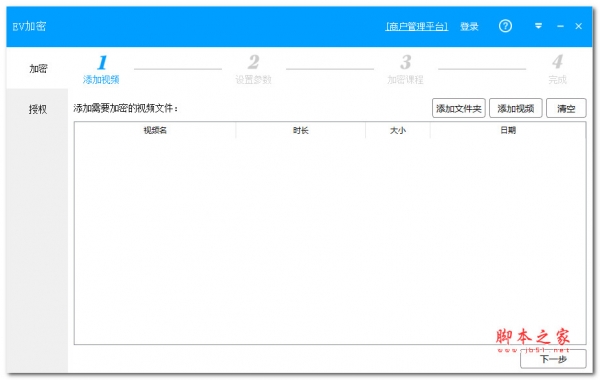Image resolution: width=600 pixels, height=380 pixels.
Task: Select the 加密 sidebar tab
Action: 38,68
